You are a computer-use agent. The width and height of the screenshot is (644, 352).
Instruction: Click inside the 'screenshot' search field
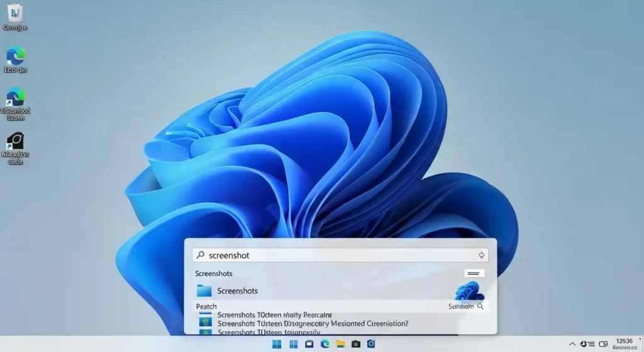340,256
